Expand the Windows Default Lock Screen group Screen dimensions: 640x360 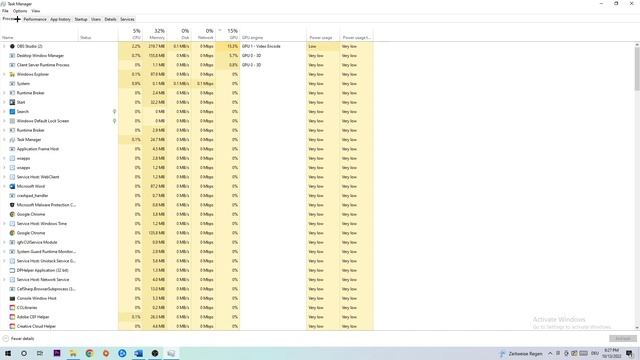click(4, 121)
